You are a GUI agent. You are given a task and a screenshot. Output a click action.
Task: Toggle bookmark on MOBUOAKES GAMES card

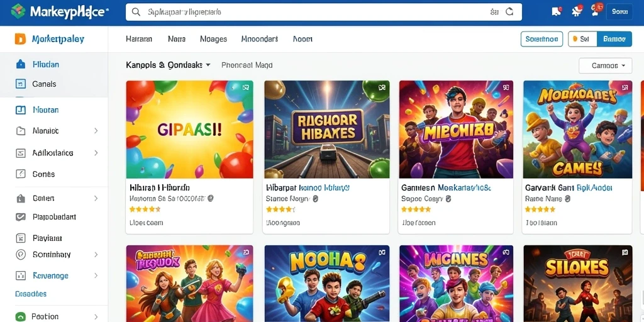625,87
